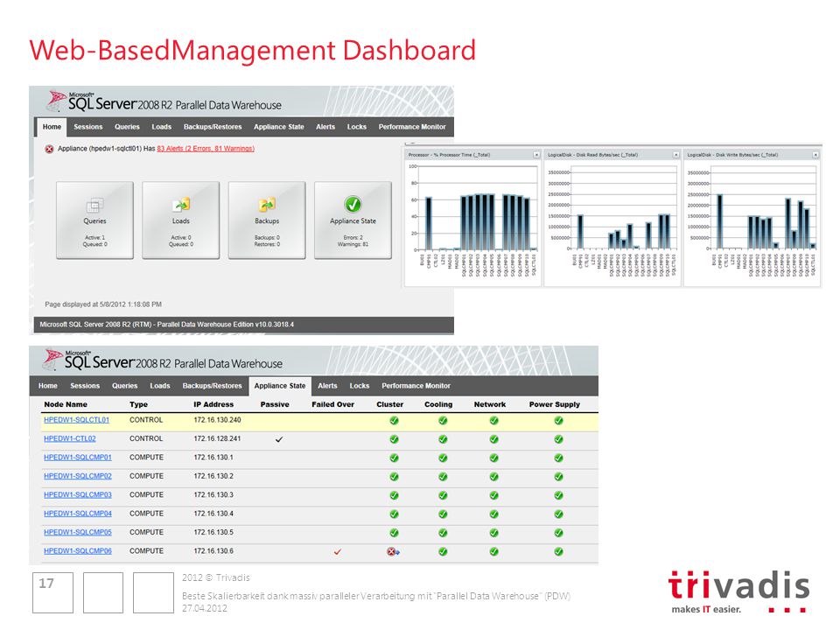This screenshot has width=840, height=630.
Task: Open the Queries tile on Home dashboard
Action: (94, 220)
